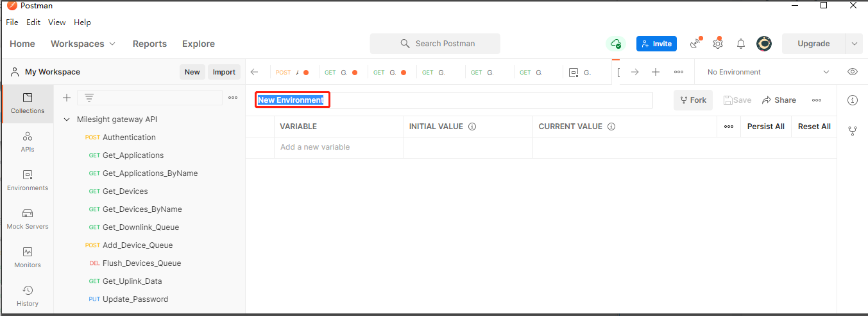This screenshot has width=868, height=316.
Task: Open the notifications bell
Action: click(741, 44)
